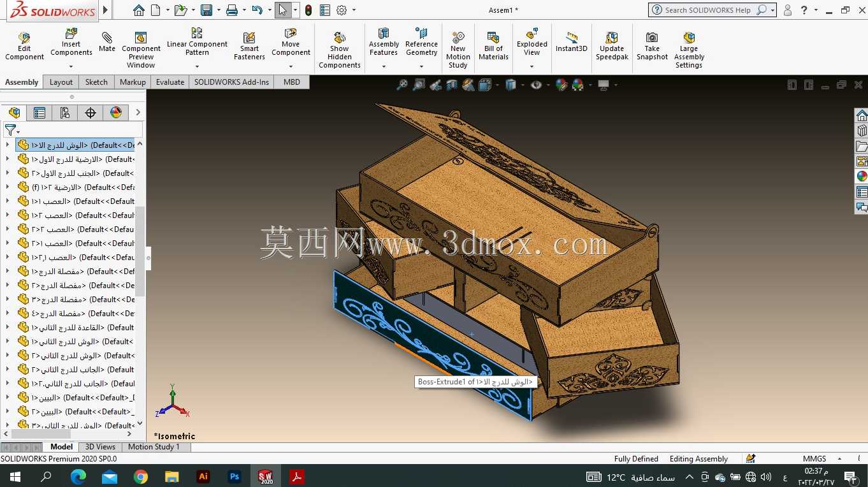Open Bill of Materials tool
The height and width of the screenshot is (487, 868).
point(493,46)
